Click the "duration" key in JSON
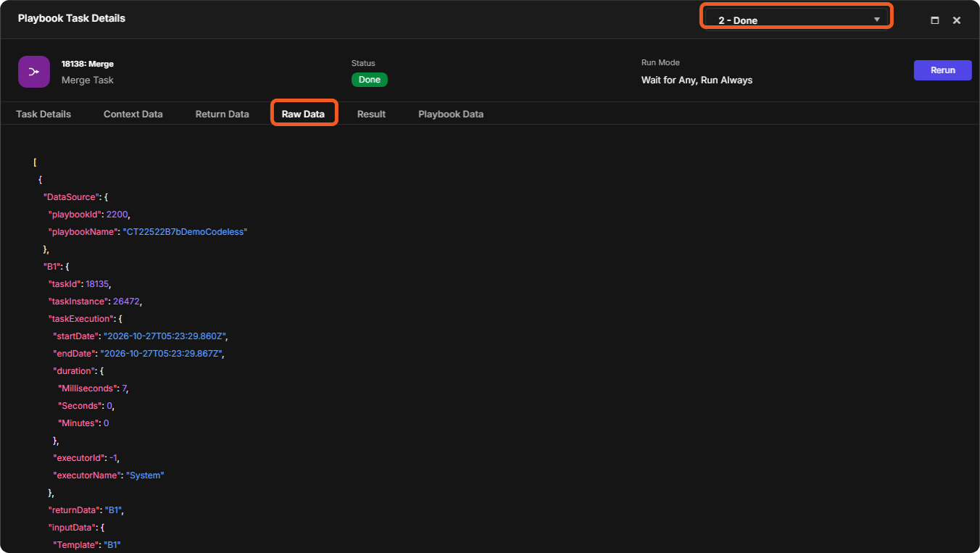The height and width of the screenshot is (553, 980). coord(73,371)
